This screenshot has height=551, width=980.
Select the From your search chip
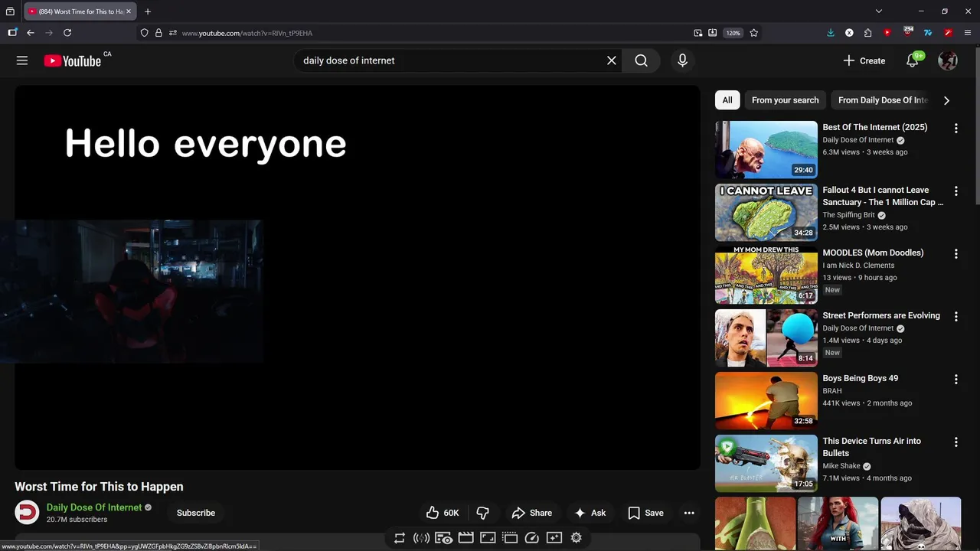click(785, 100)
